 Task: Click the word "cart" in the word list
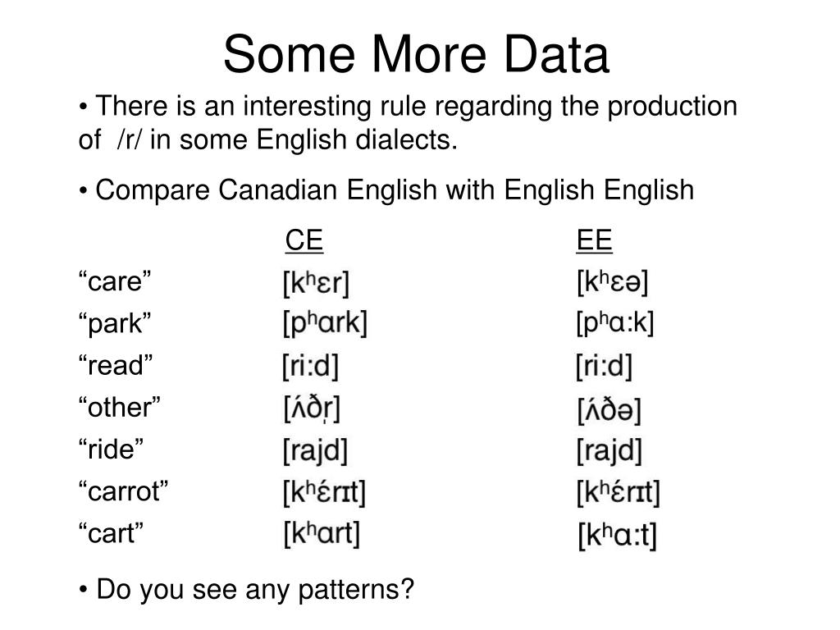pos(111,533)
